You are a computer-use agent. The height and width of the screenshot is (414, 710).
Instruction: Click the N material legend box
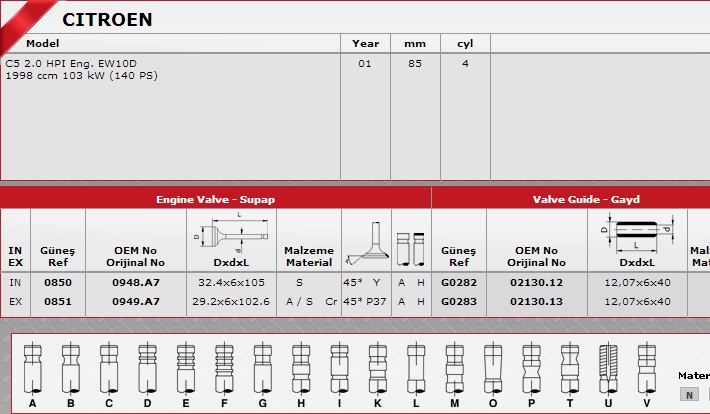[x=689, y=394]
